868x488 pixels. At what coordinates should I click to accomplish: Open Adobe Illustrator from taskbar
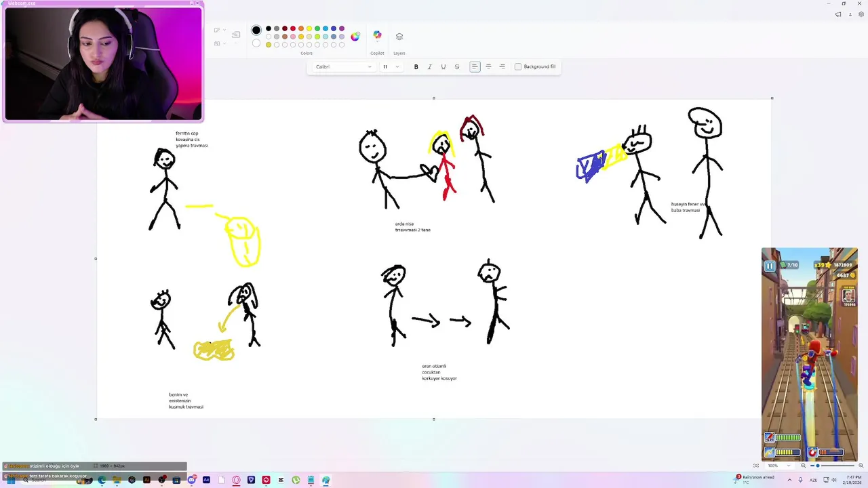click(x=146, y=480)
